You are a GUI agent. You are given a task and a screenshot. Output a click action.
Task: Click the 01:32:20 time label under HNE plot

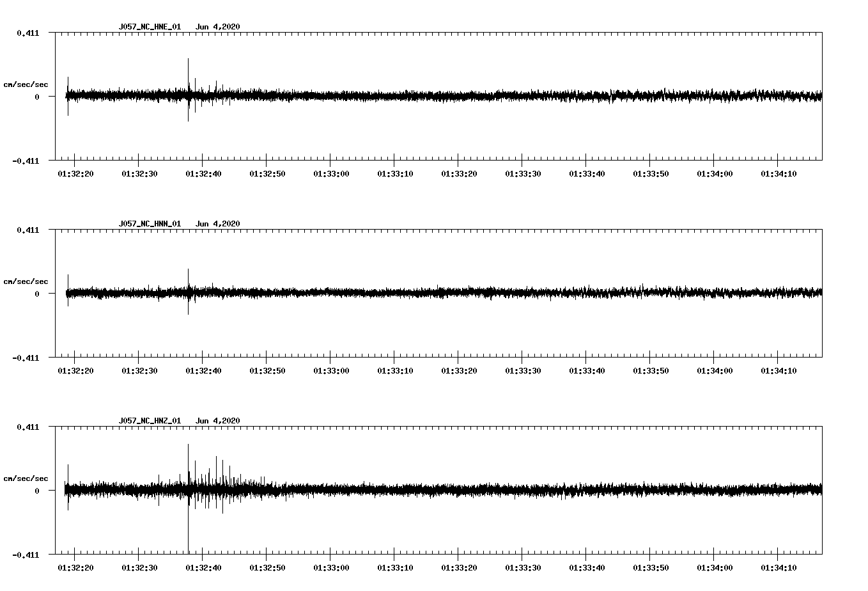point(75,174)
